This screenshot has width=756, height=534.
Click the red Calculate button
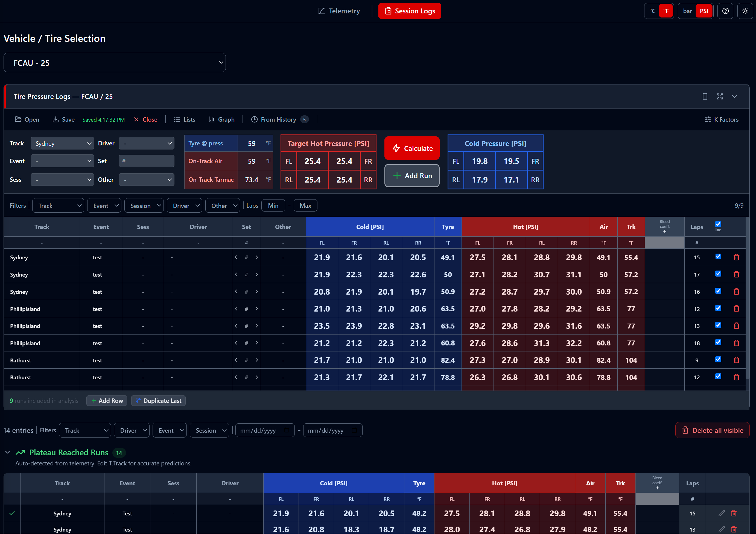(x=412, y=148)
